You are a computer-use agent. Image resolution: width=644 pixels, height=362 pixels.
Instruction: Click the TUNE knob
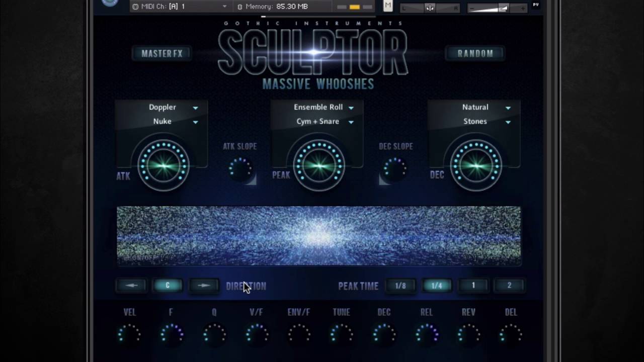tap(341, 333)
